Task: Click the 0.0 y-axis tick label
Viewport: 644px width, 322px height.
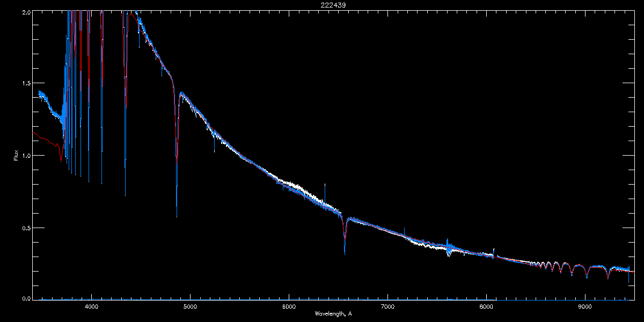Action: click(25, 298)
